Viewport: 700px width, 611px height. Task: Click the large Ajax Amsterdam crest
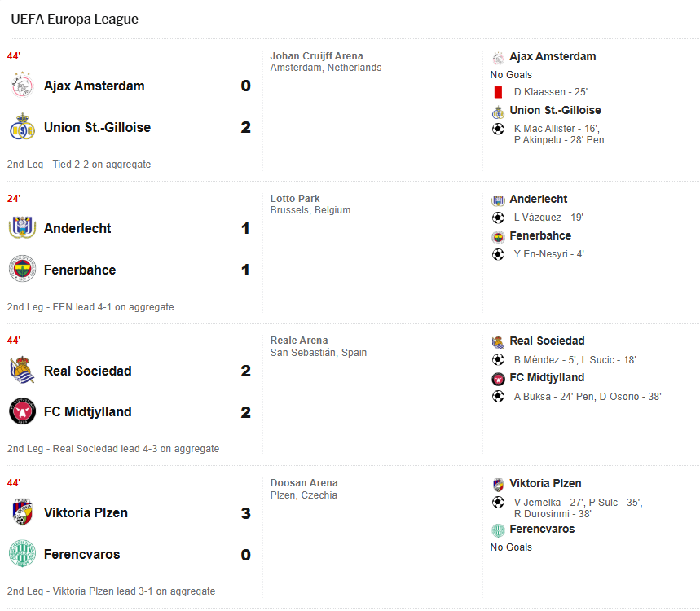tap(22, 86)
